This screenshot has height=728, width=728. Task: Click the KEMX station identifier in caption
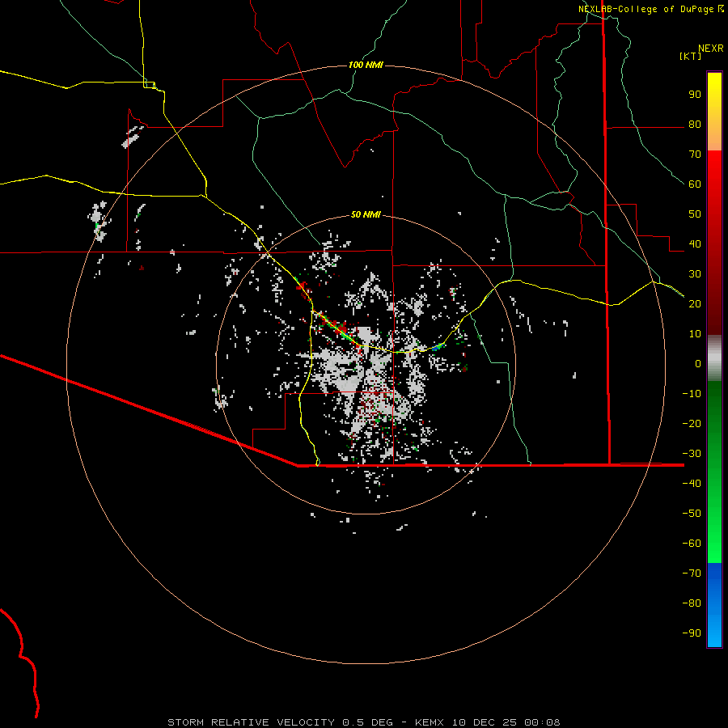click(430, 722)
